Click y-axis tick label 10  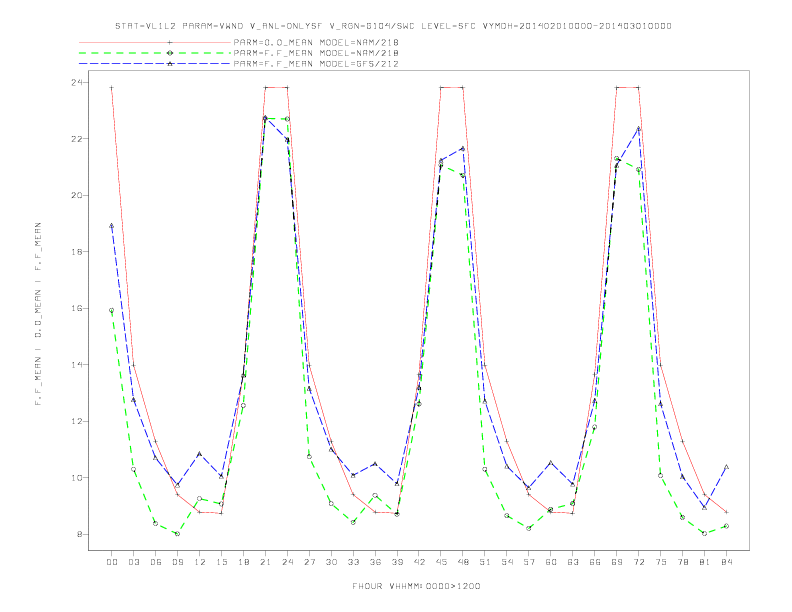[78, 478]
